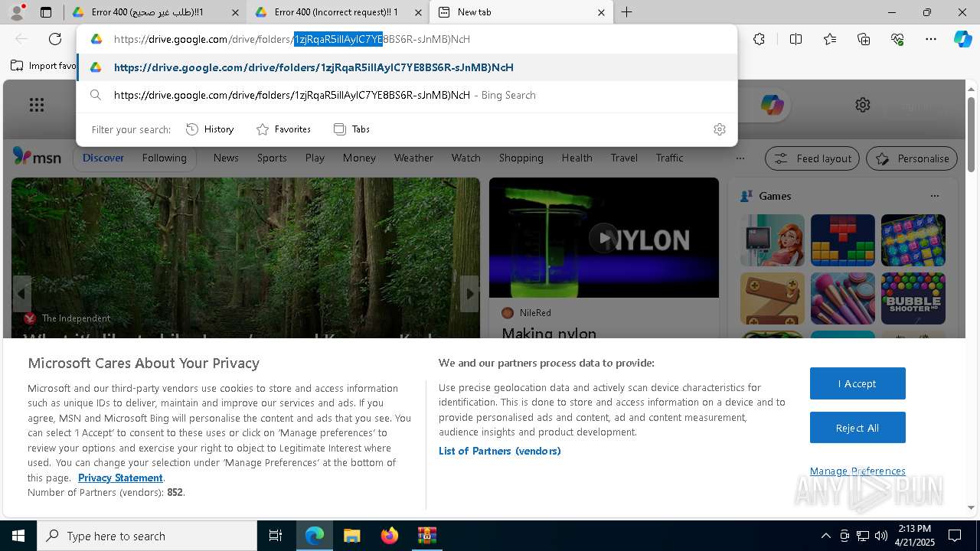
Task: Filter suggestions by History
Action: coord(210,129)
